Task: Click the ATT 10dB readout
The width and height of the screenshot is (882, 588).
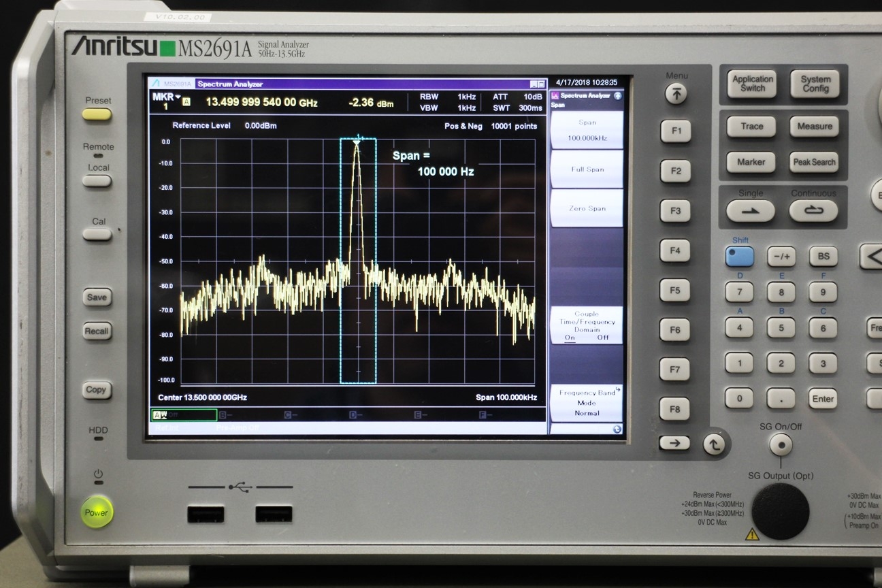Action: click(517, 97)
